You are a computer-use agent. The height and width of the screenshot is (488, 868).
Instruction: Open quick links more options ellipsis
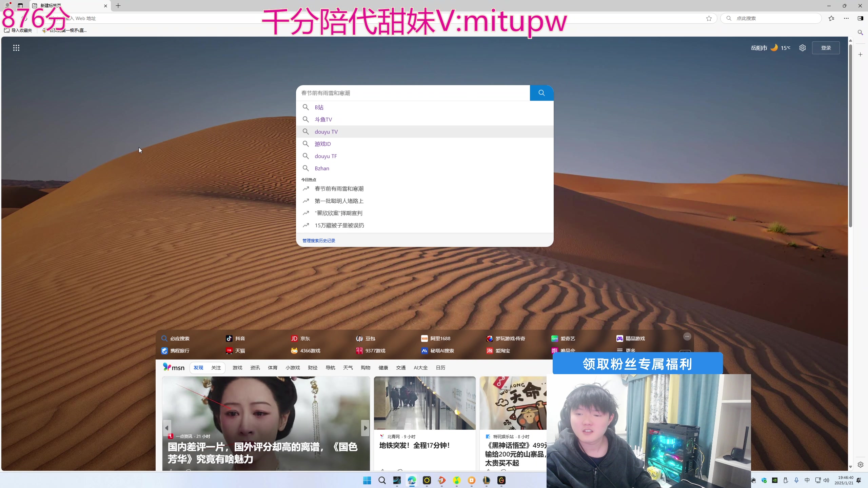(687, 337)
